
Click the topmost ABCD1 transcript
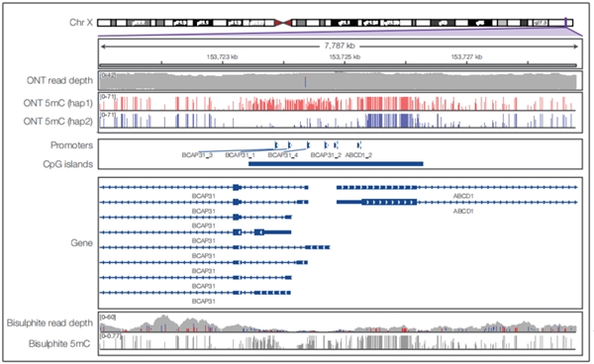tap(456, 187)
